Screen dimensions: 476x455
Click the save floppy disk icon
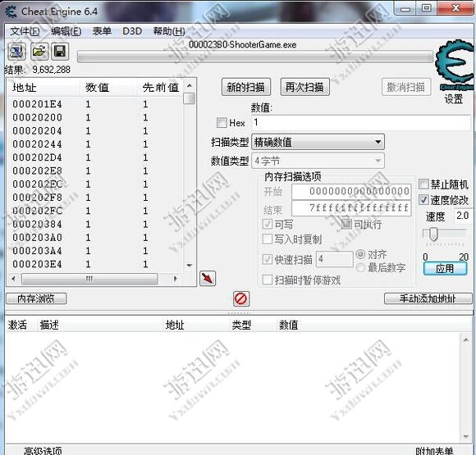point(60,52)
